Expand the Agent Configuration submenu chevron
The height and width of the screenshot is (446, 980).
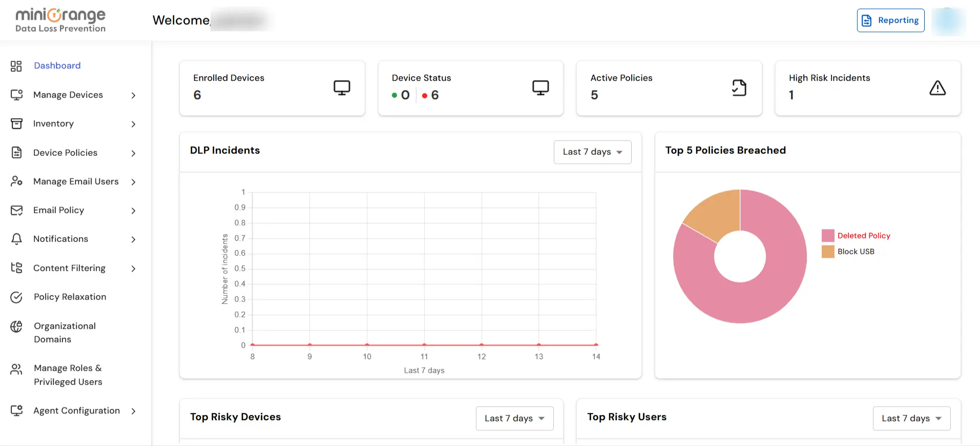pos(133,411)
